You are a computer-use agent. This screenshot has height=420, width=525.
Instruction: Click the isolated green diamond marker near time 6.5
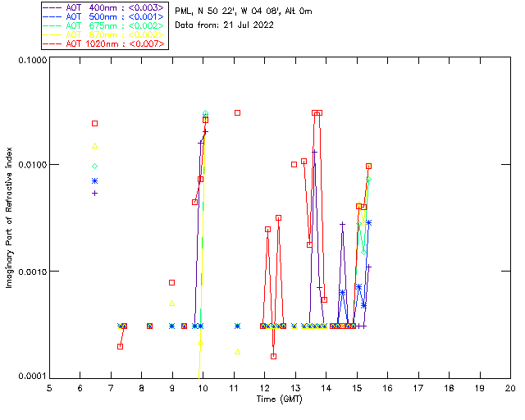(x=95, y=167)
